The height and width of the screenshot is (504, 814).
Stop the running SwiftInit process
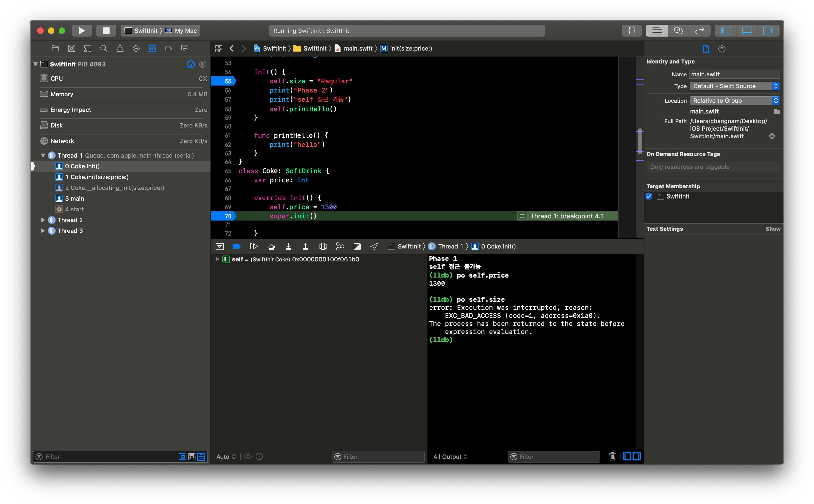click(106, 30)
